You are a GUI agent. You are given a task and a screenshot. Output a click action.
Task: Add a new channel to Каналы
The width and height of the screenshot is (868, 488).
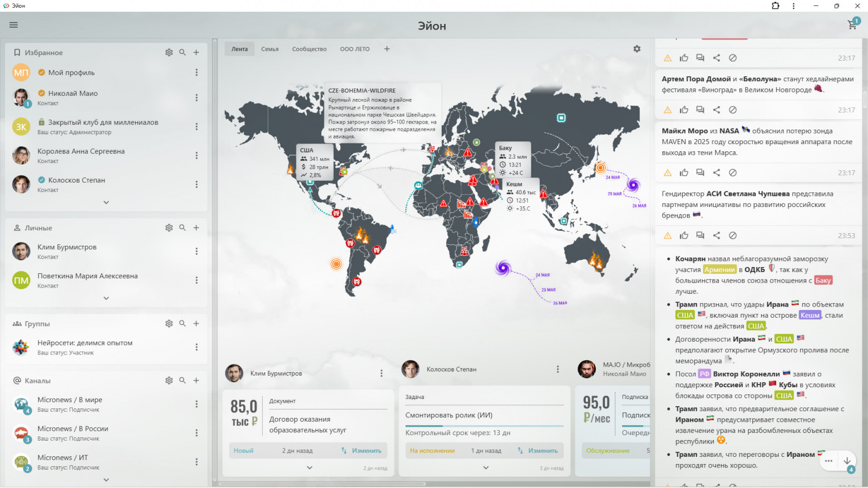pyautogui.click(x=196, y=381)
